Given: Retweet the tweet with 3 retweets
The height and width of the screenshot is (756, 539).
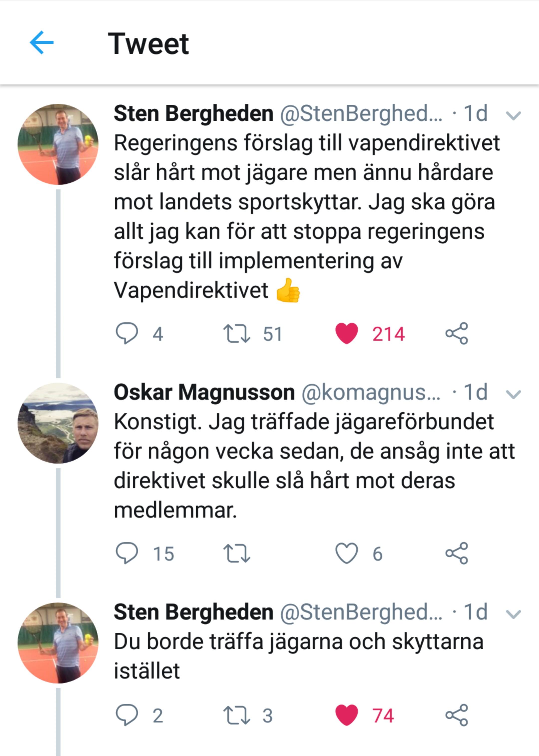Looking at the screenshot, I should click(236, 715).
